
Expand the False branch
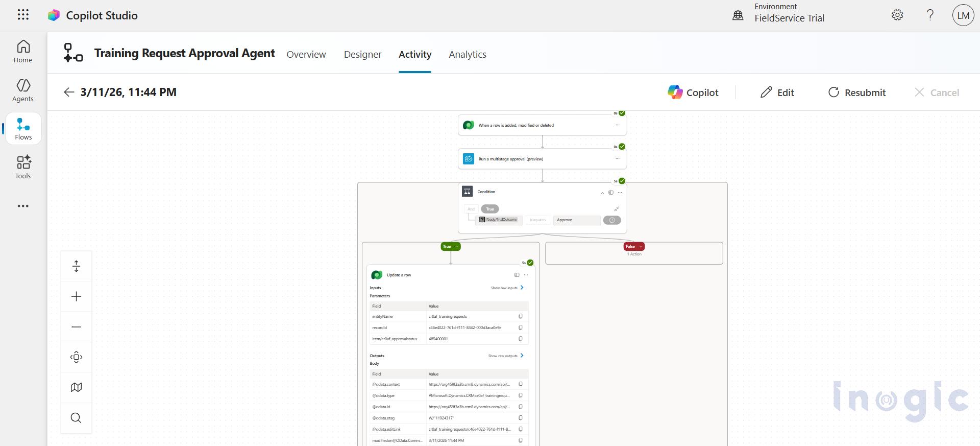634,246
